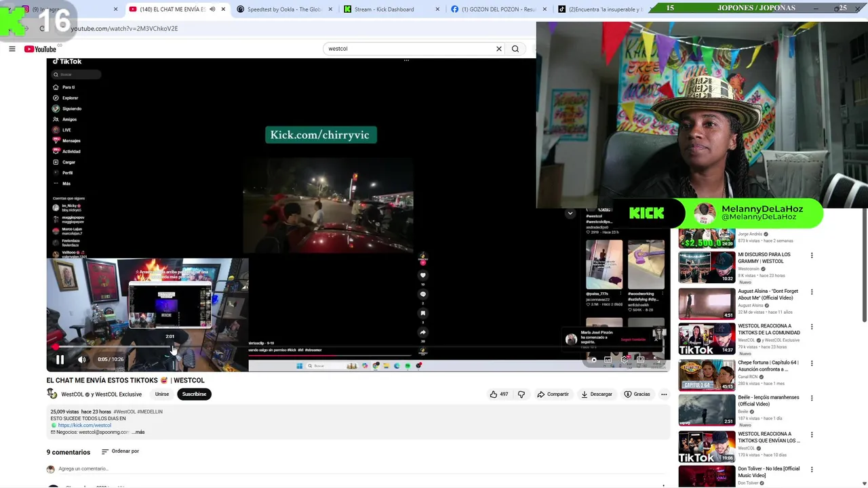Toggle the autoplay switch in the player

tap(593, 359)
